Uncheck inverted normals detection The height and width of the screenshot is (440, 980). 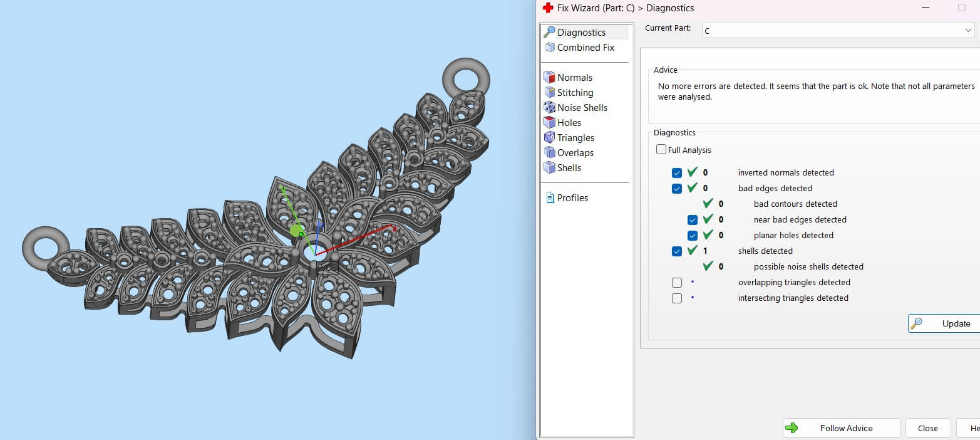tap(676, 173)
